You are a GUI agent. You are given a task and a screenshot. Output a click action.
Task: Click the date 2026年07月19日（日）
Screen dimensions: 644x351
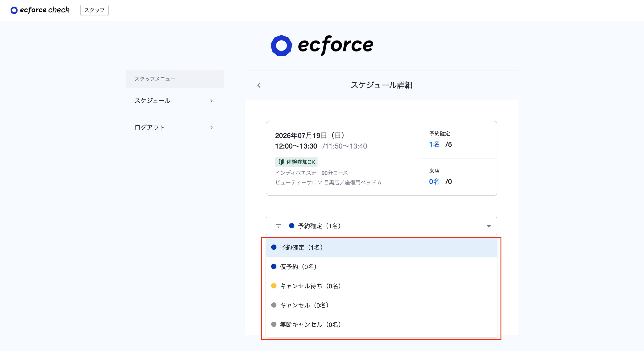tap(310, 135)
